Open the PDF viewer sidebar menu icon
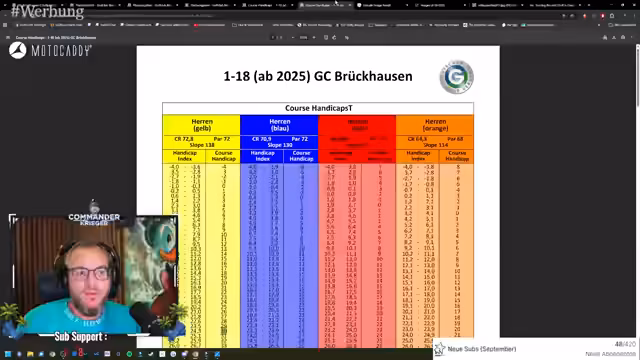This screenshot has height=360, width=640. click(8, 38)
